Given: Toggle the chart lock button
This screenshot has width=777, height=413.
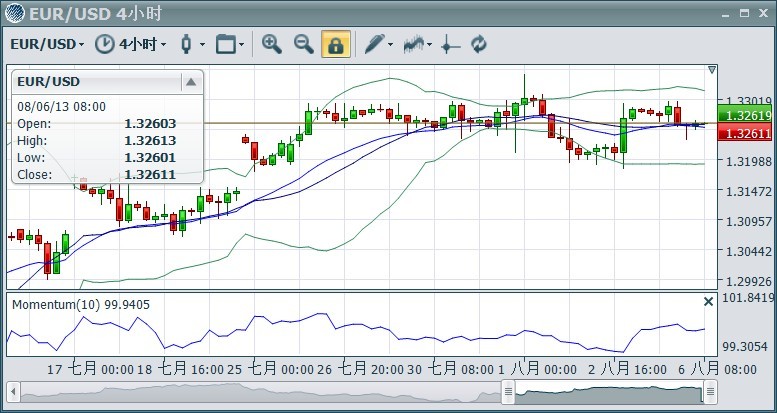Looking at the screenshot, I should coord(336,44).
